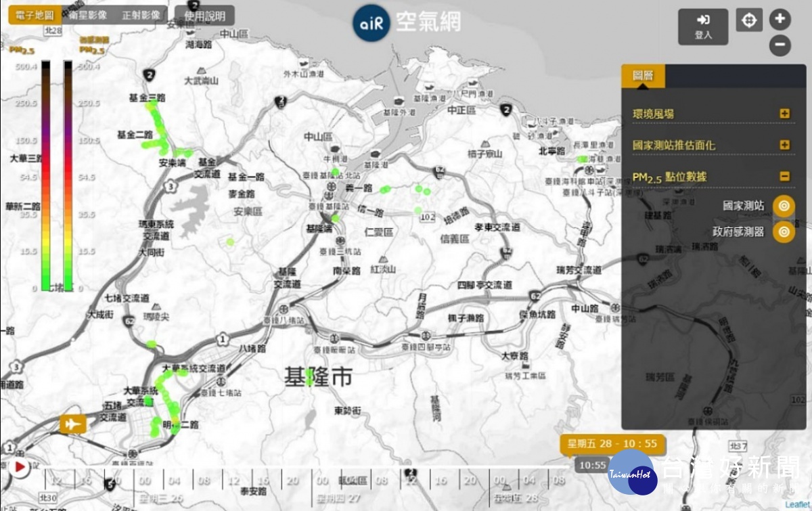Click the orange airplane airport marker
The image size is (812, 511).
pos(72,424)
